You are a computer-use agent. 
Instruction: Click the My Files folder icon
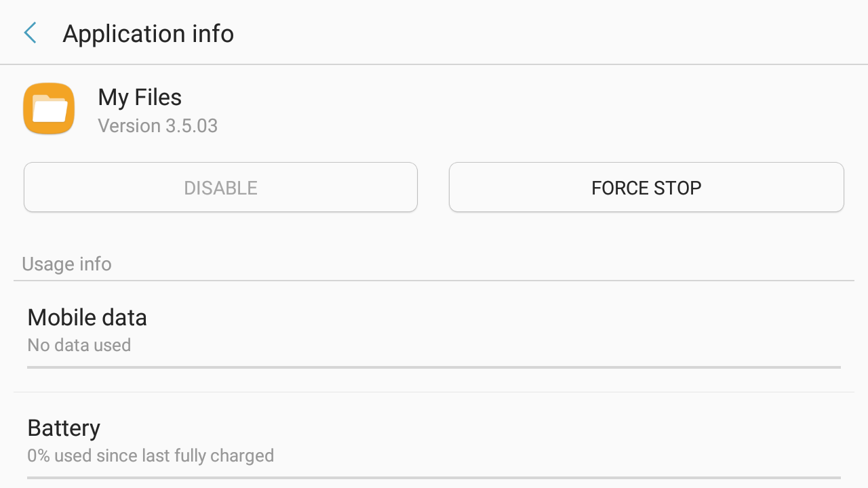pyautogui.click(x=49, y=109)
